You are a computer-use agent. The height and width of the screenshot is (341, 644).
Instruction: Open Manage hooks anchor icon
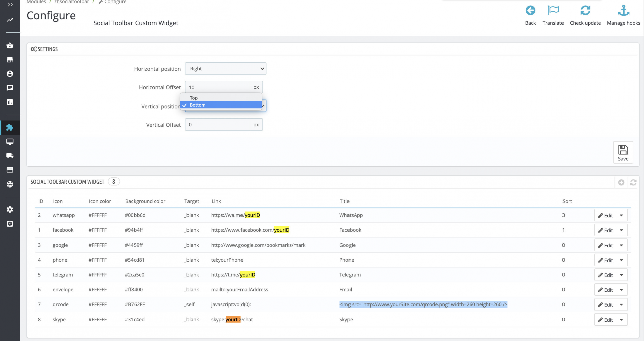pos(624,11)
